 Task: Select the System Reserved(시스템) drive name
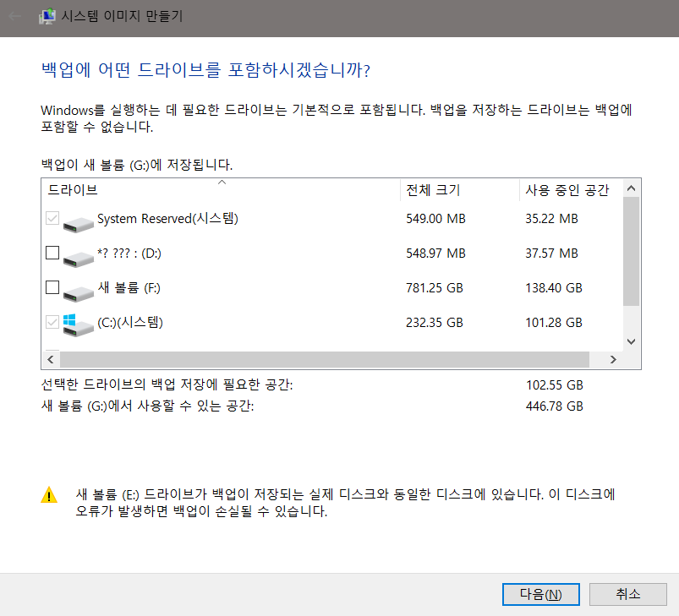click(x=167, y=219)
